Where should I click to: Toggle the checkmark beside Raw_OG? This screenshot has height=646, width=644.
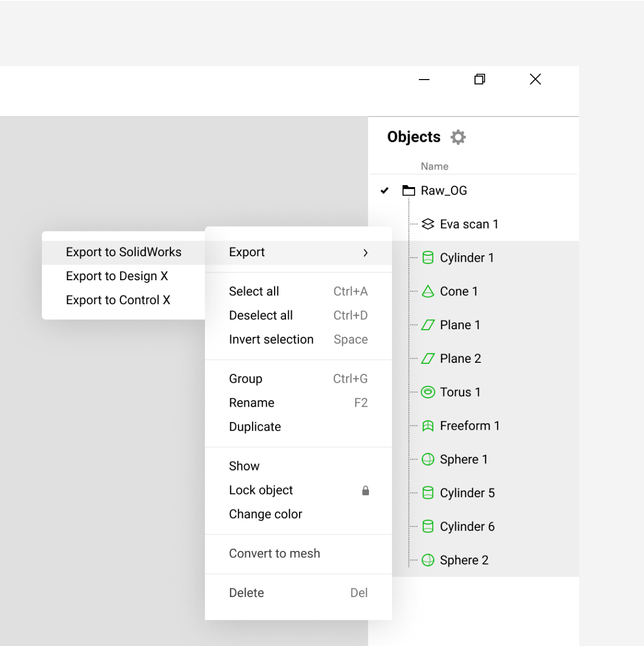[x=385, y=191]
